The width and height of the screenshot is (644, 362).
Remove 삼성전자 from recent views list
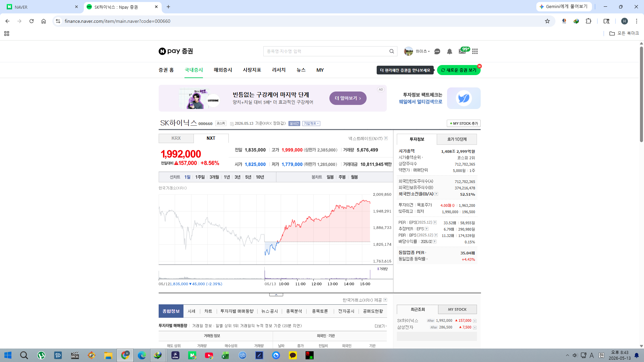click(475, 327)
